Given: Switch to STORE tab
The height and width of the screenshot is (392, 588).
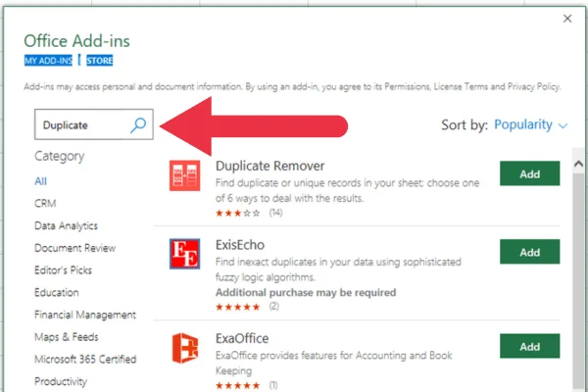Looking at the screenshot, I should [99, 61].
